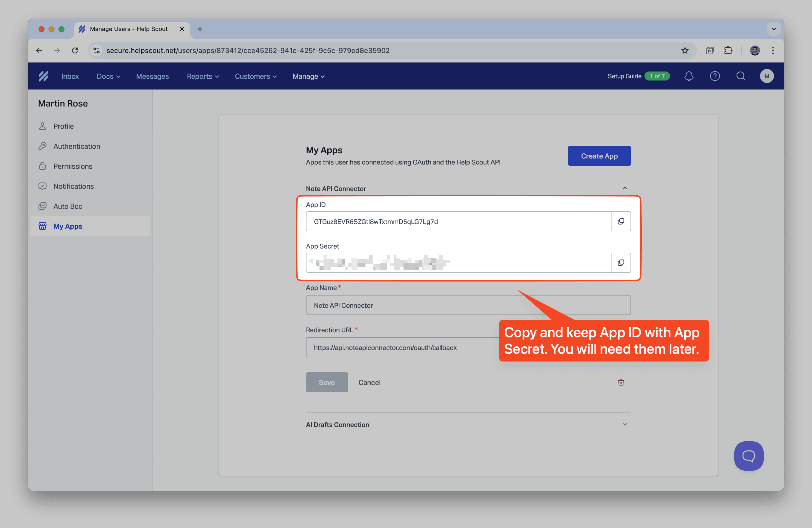Open the Manage dropdown menu

308,76
